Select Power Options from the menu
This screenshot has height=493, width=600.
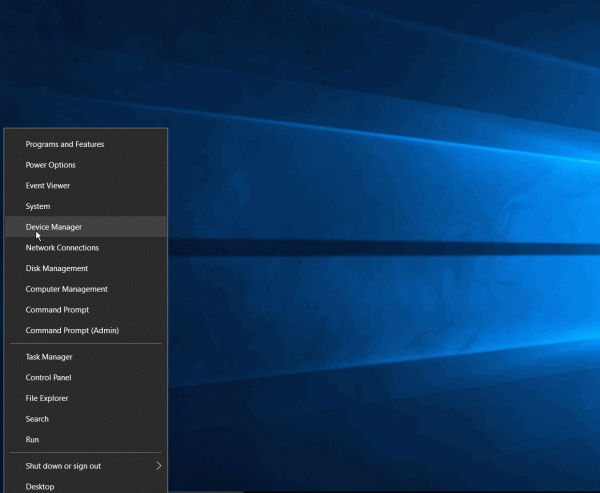coord(86,165)
